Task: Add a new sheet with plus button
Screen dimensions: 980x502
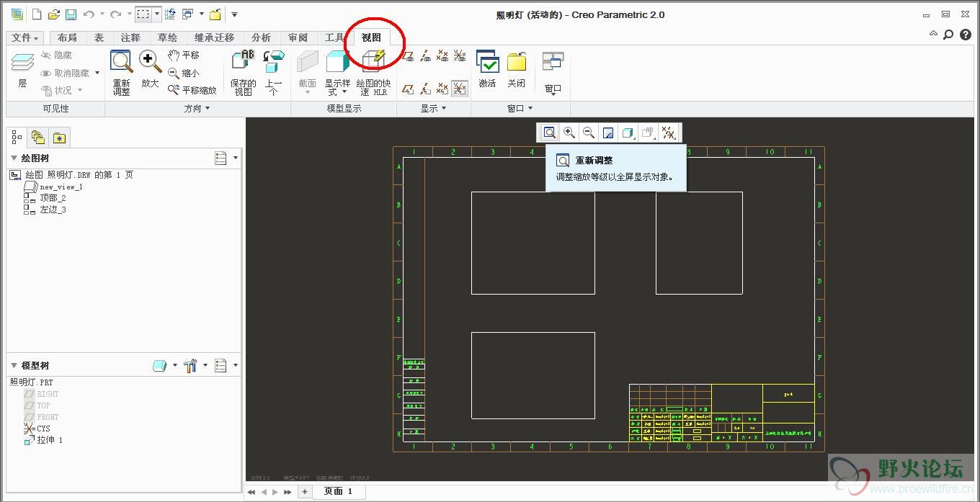Action: click(x=305, y=492)
